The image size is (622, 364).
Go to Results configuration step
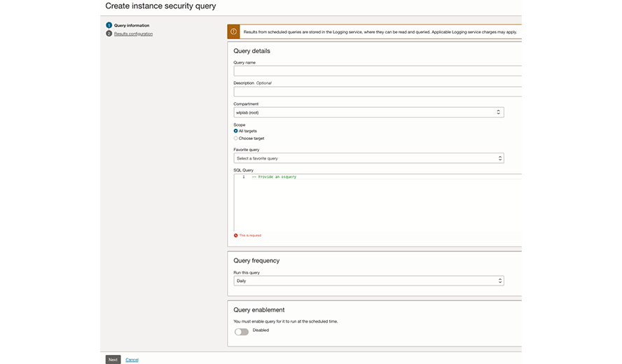tap(133, 34)
